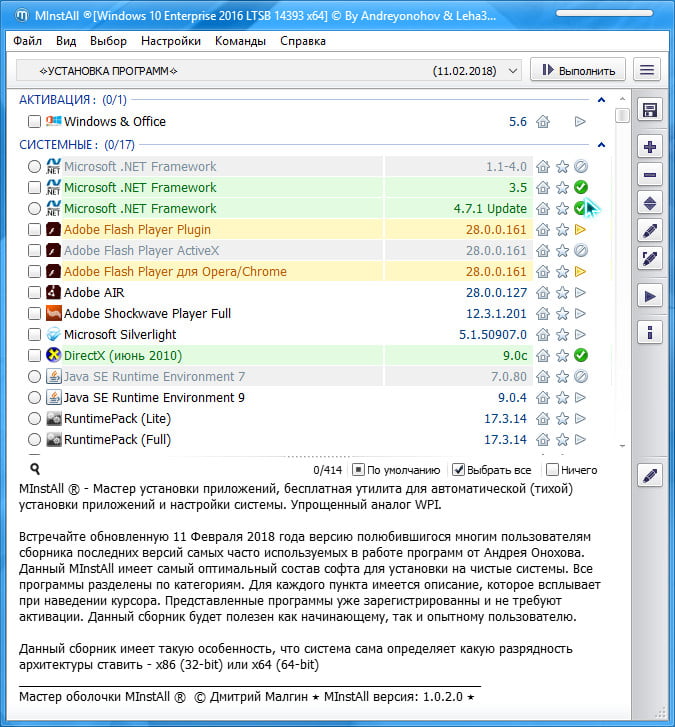
Task: Click the hamburger menu button
Action: point(648,70)
